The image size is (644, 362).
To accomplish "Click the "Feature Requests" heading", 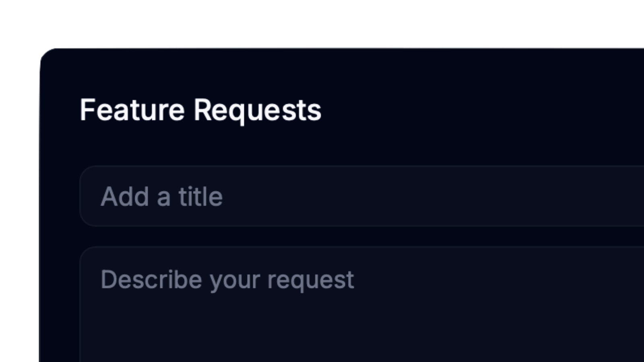I will coord(200,110).
